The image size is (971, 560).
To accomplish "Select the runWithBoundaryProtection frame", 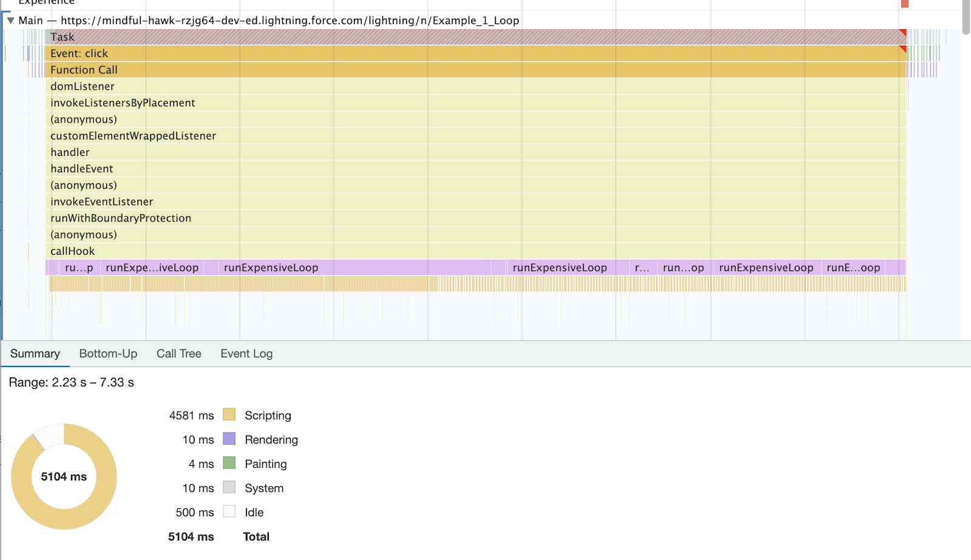I will 475,218.
